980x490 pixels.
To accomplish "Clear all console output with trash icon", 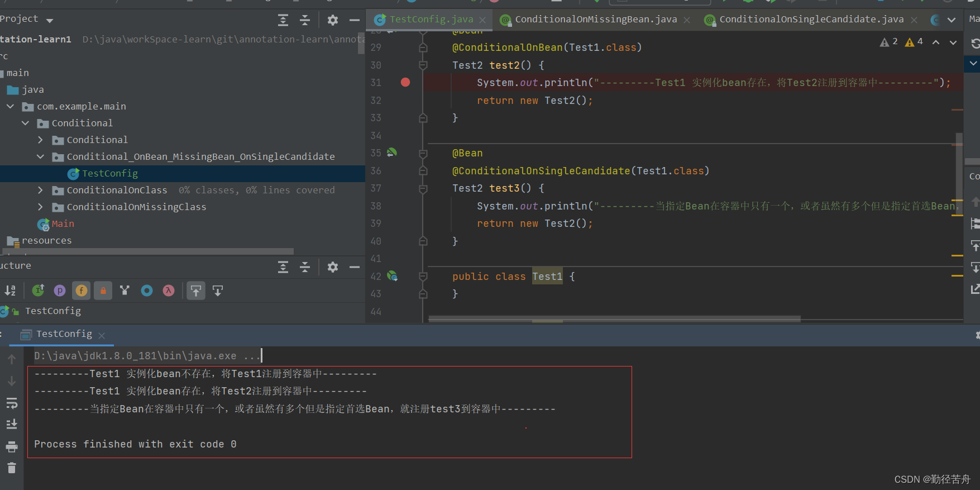I will pos(12,468).
